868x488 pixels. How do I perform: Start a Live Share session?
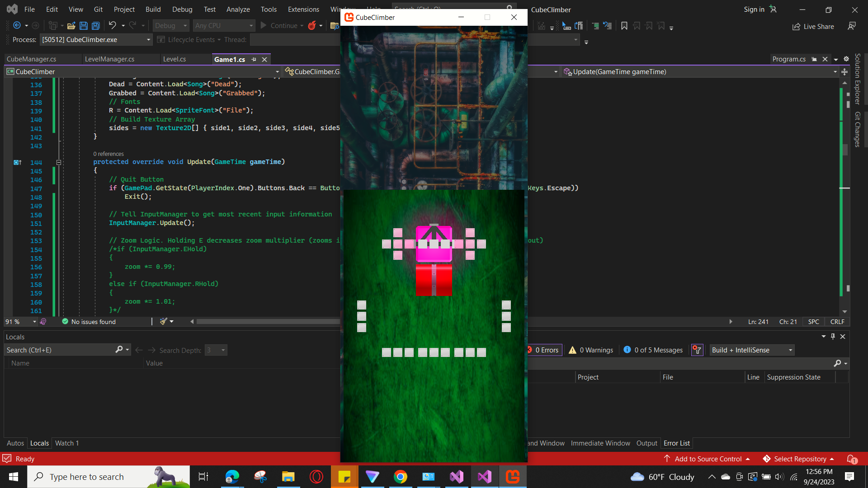coord(813,26)
